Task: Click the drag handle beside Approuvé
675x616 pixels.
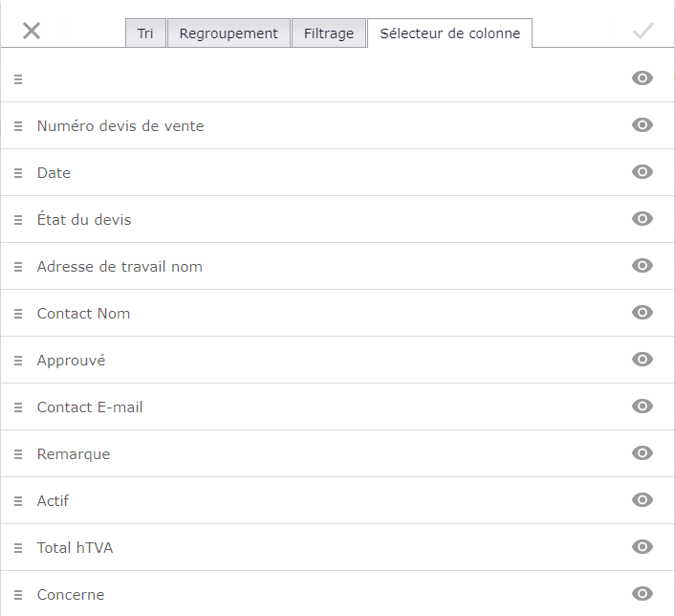Action: [x=18, y=361]
